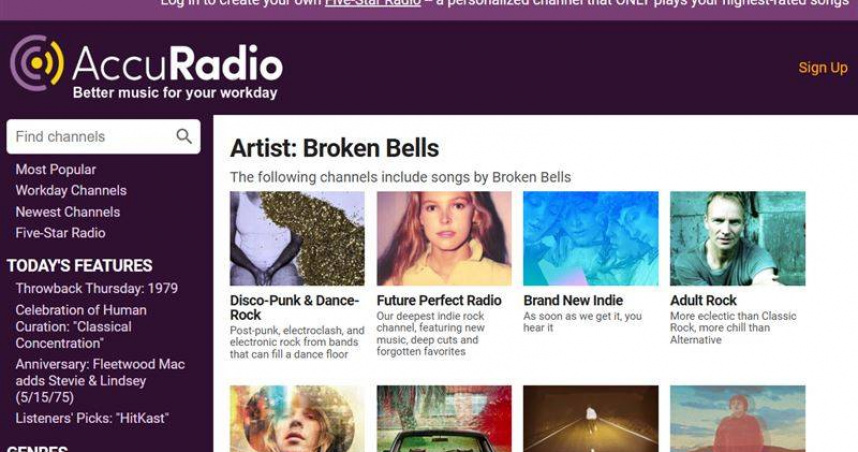Open Fleetwood Mac anniversary feature
858x452 pixels.
[100, 381]
